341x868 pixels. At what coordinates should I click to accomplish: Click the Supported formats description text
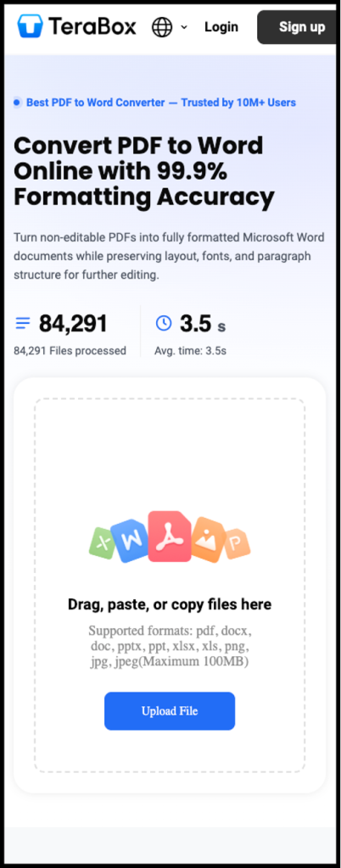pyautogui.click(x=170, y=646)
